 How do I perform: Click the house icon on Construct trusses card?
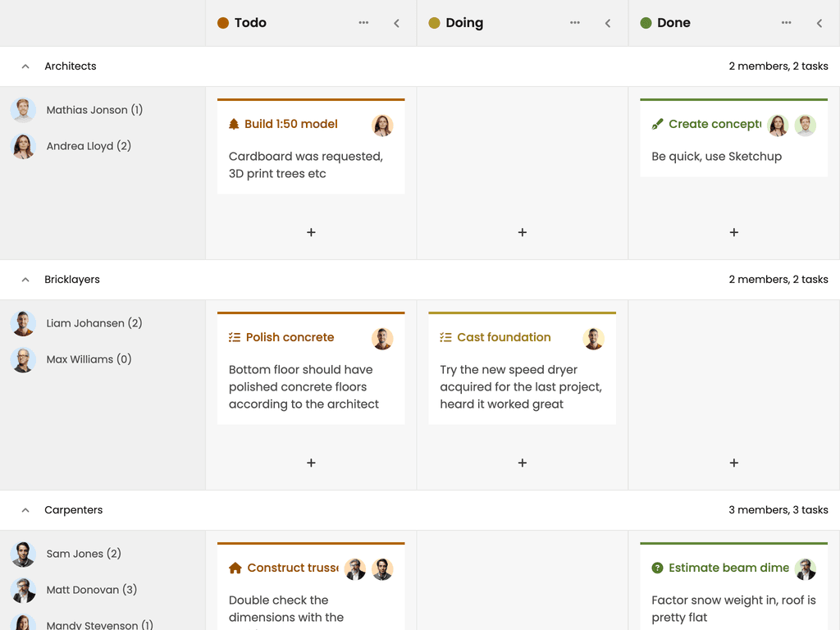pyautogui.click(x=235, y=568)
